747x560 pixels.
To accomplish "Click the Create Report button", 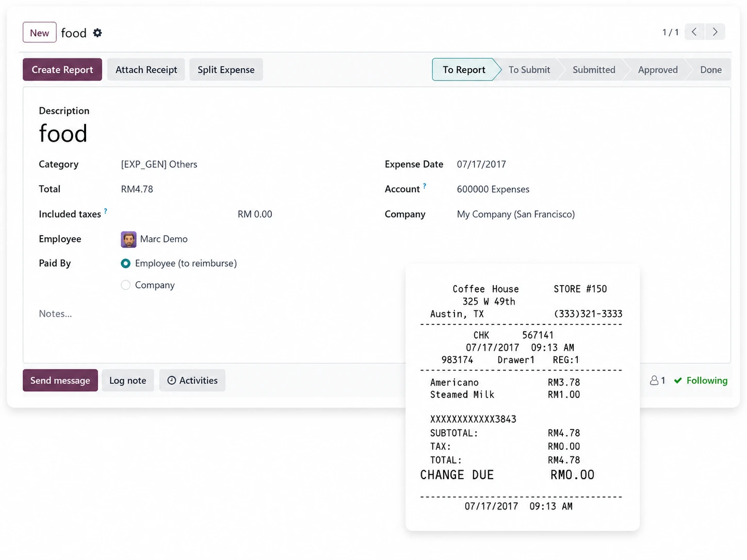I will click(x=62, y=70).
